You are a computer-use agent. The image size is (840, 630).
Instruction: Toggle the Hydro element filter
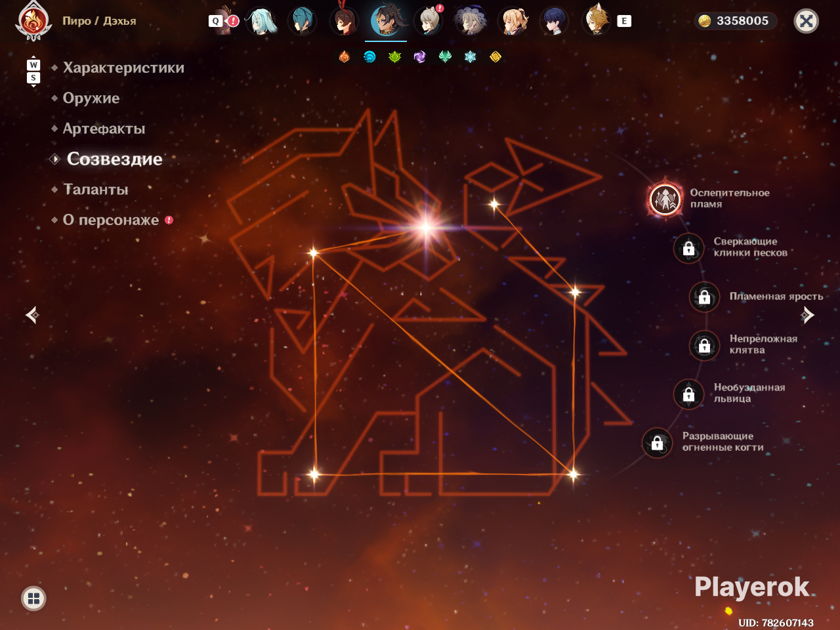[x=369, y=57]
